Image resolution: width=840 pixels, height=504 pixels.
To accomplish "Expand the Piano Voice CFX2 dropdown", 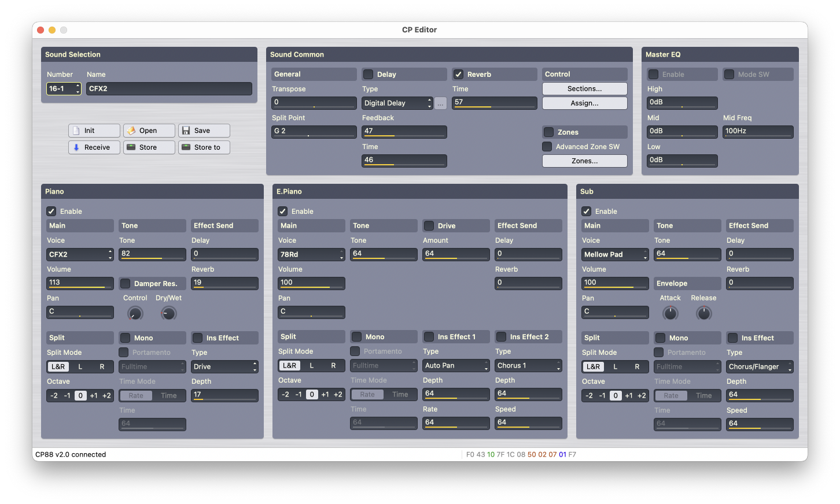I will pos(80,254).
